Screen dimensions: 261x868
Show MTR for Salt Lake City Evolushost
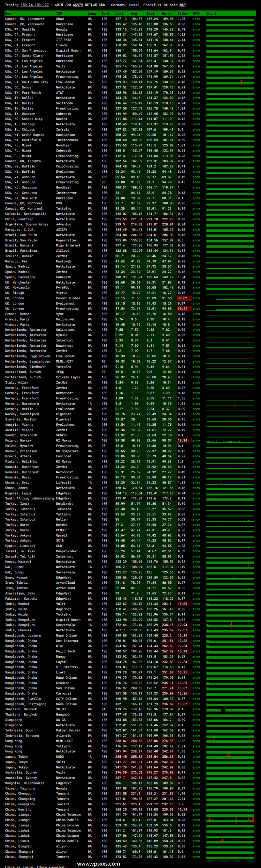pos(196,82)
